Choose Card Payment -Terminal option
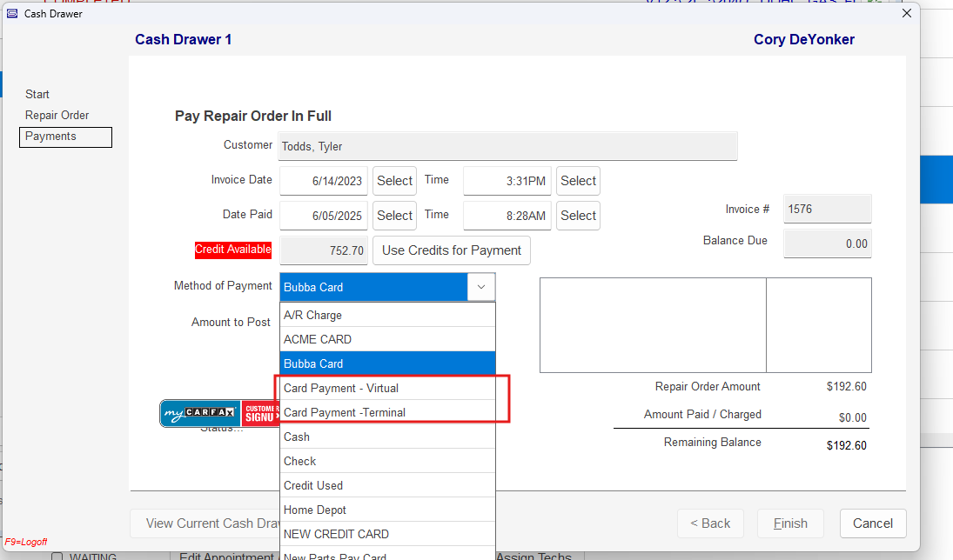Viewport: 953px width, 560px height. coord(387,412)
